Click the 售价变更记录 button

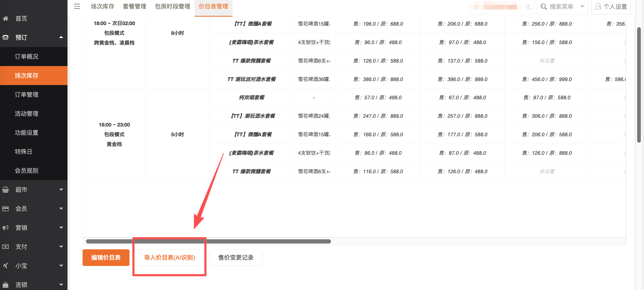236,258
